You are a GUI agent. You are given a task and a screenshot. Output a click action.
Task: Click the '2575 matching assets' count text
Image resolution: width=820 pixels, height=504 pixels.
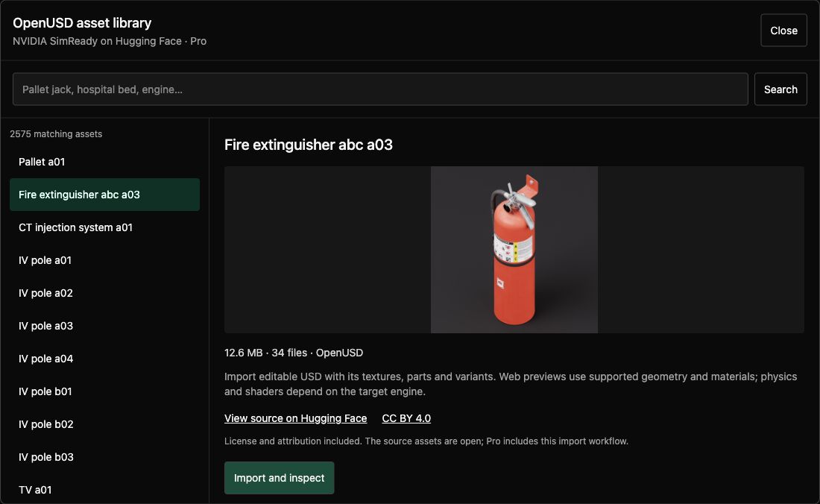click(56, 134)
